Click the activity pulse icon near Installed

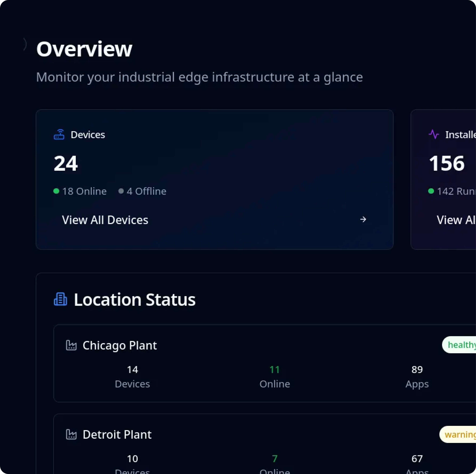click(434, 134)
